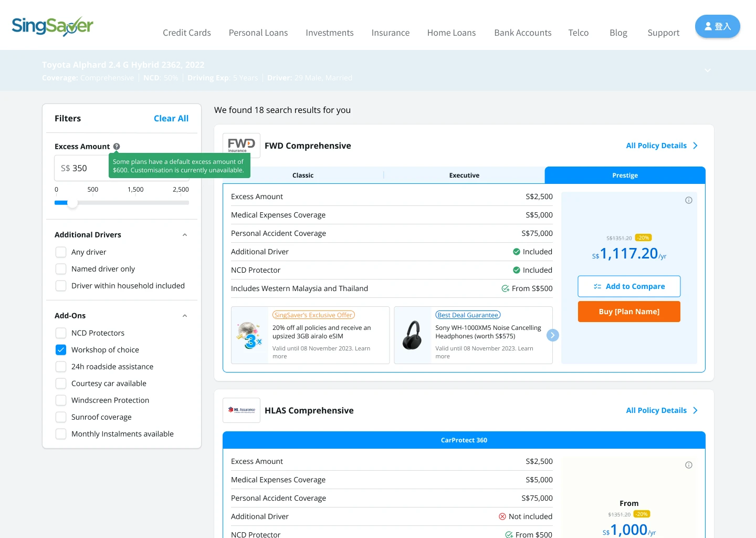Open the Support page
The image size is (756, 538).
point(664,33)
